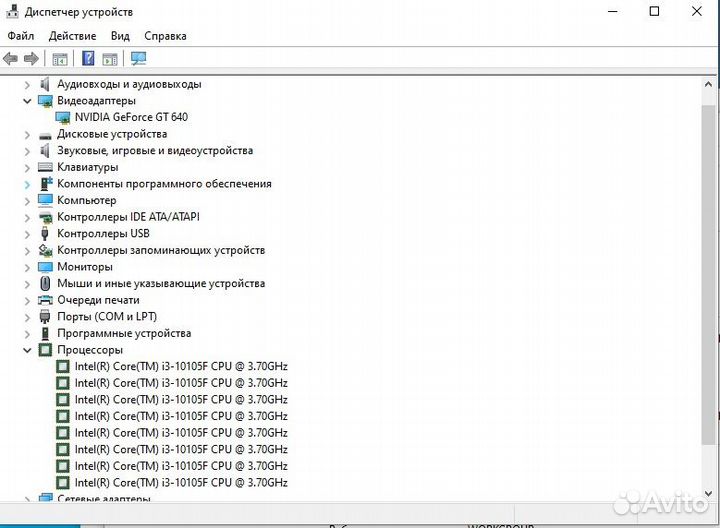
Task: Expand the Контроллеры USB category
Action: coord(28,234)
